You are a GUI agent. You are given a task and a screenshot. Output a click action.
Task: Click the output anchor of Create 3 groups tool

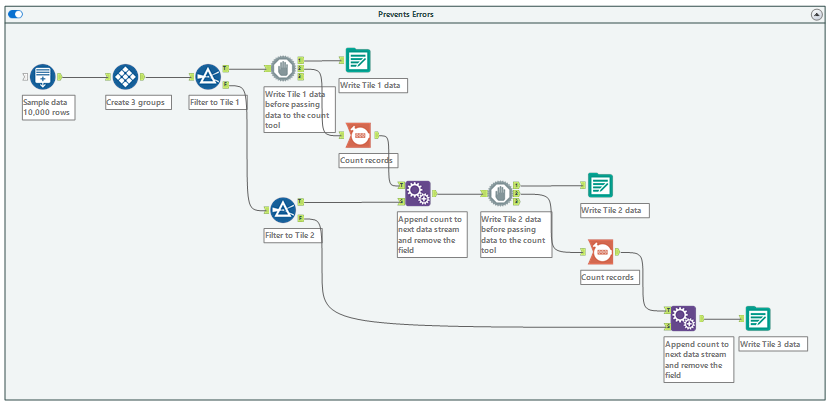click(142, 77)
